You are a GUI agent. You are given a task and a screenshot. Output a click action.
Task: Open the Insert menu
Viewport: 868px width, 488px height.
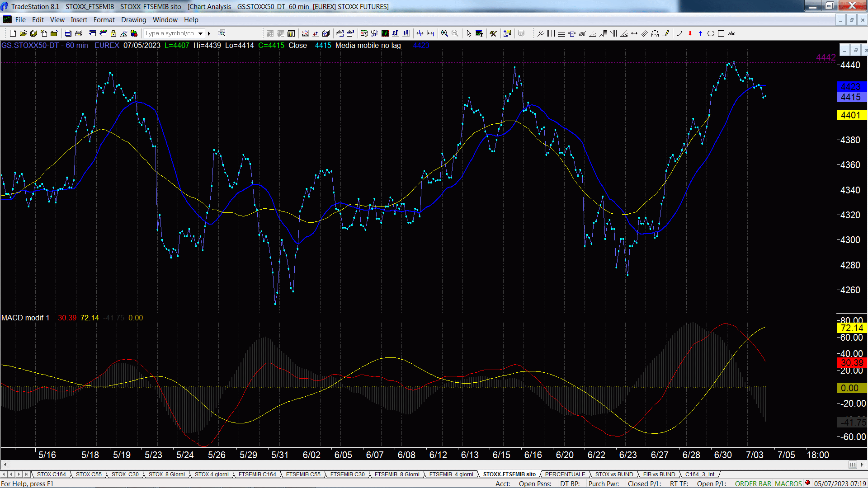79,20
